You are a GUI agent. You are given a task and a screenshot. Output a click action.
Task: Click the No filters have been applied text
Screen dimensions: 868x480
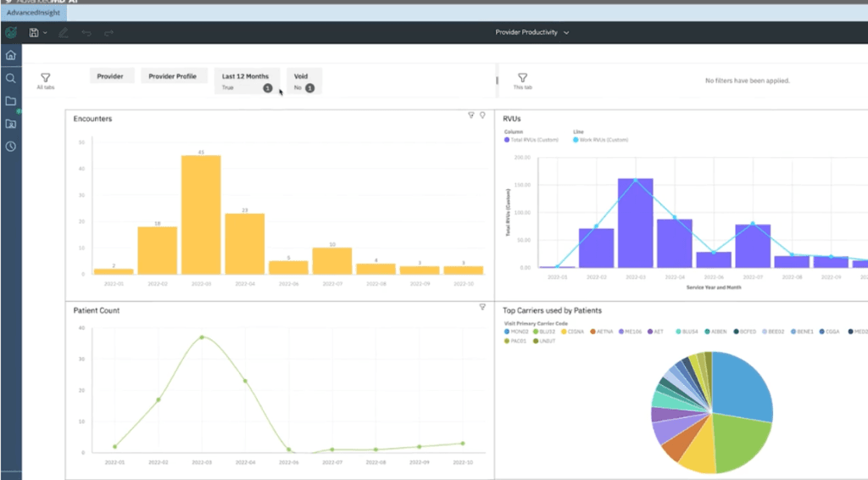(748, 81)
